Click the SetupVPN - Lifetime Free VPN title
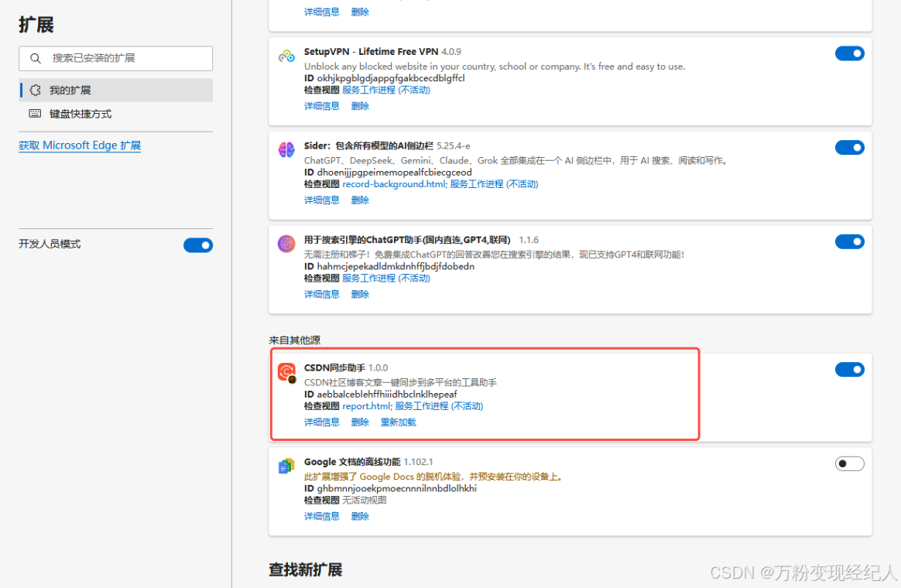Viewport: 901px width, 588px height. click(372, 52)
